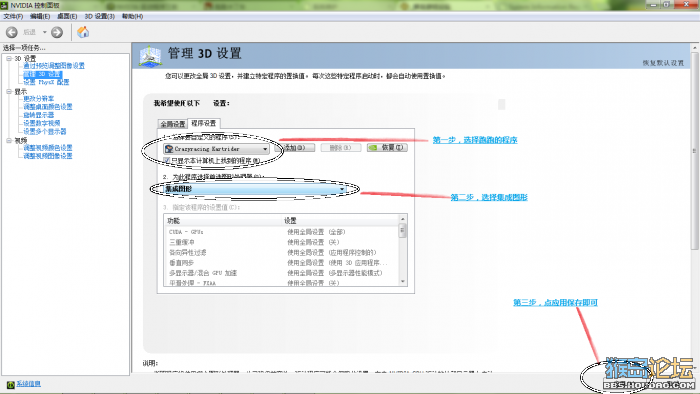The image size is (700, 394).
Task: Select 调整视频颜色设置 in the tree
Action: (x=48, y=148)
